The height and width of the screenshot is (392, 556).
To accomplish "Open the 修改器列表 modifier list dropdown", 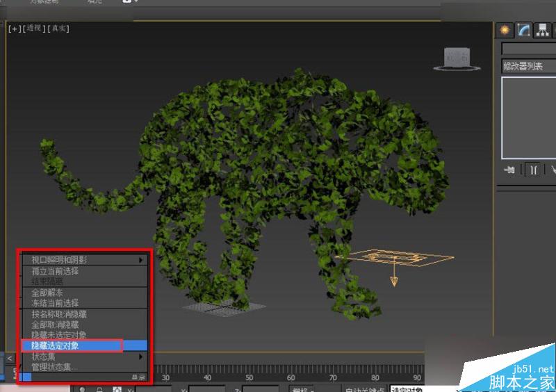I will (x=529, y=66).
